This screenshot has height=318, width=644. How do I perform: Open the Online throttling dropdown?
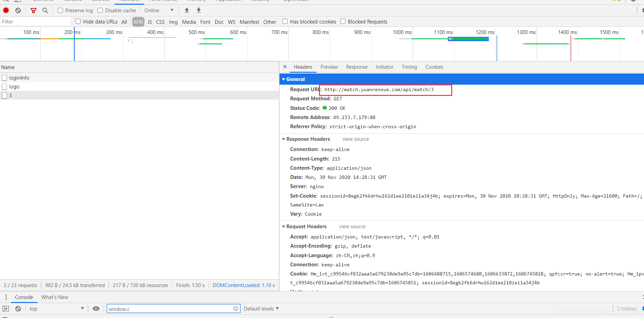click(159, 10)
